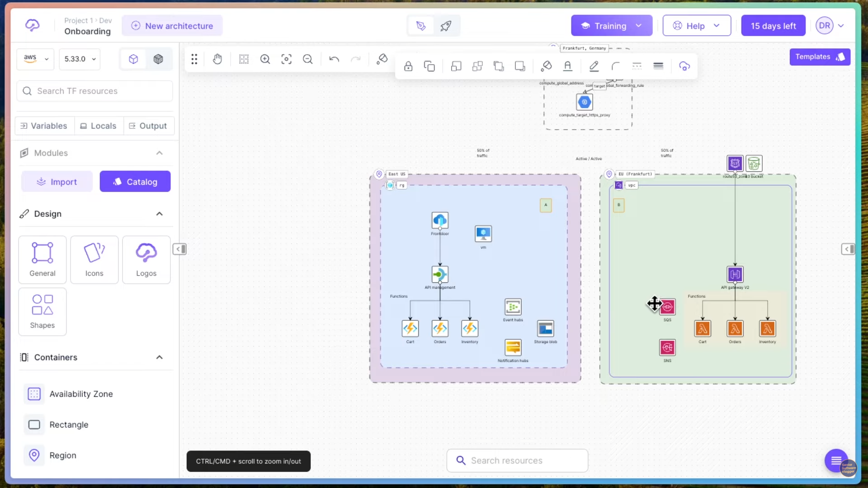Collapse the Containers section
The height and width of the screenshot is (488, 868).
click(160, 357)
